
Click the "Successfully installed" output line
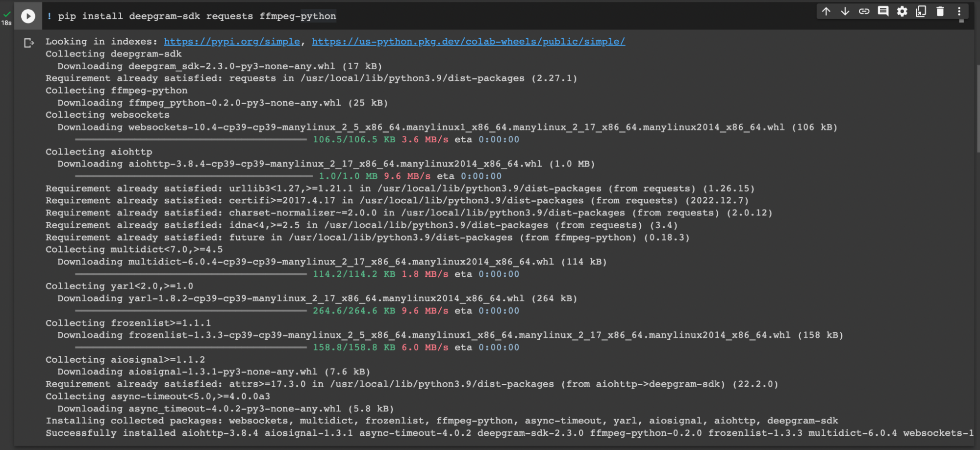(509, 433)
